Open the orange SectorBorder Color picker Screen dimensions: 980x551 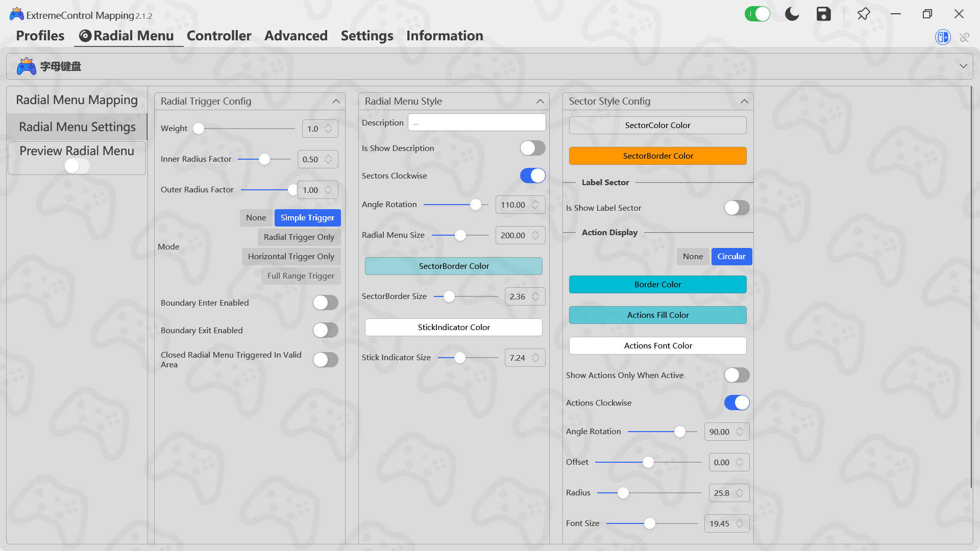pyautogui.click(x=657, y=156)
